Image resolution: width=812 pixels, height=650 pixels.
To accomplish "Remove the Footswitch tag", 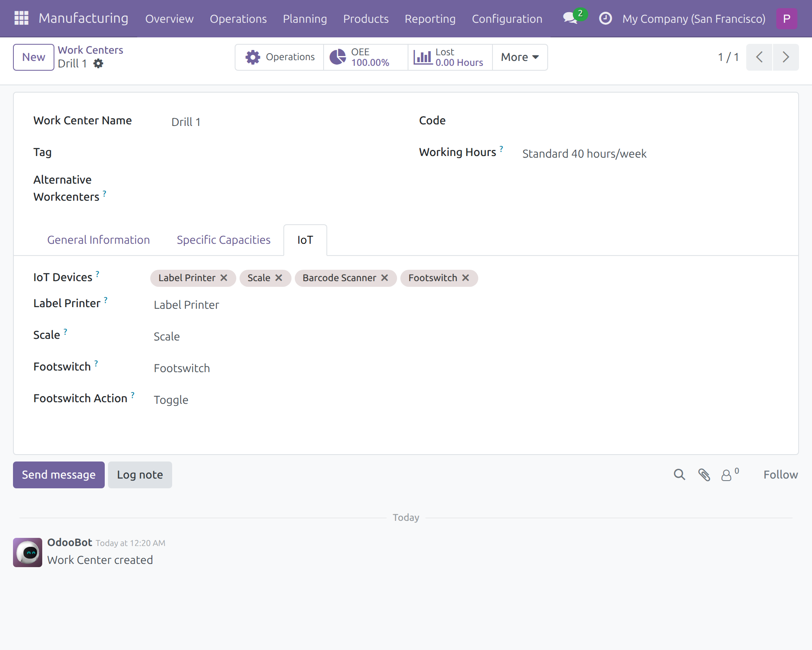I will pos(466,278).
